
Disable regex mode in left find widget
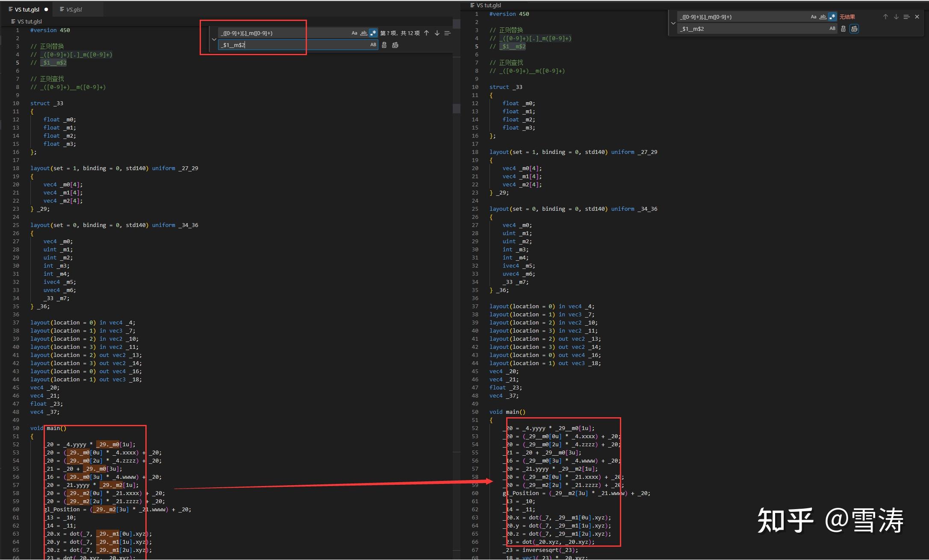coord(373,33)
